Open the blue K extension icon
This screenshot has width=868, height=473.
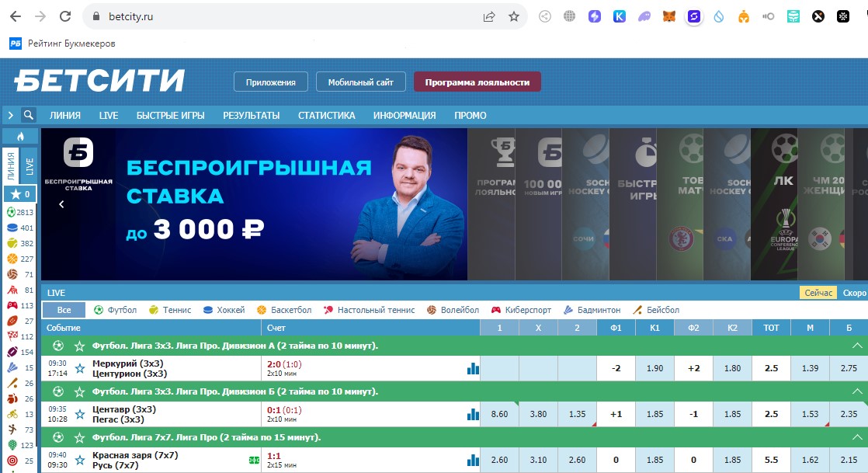point(620,16)
